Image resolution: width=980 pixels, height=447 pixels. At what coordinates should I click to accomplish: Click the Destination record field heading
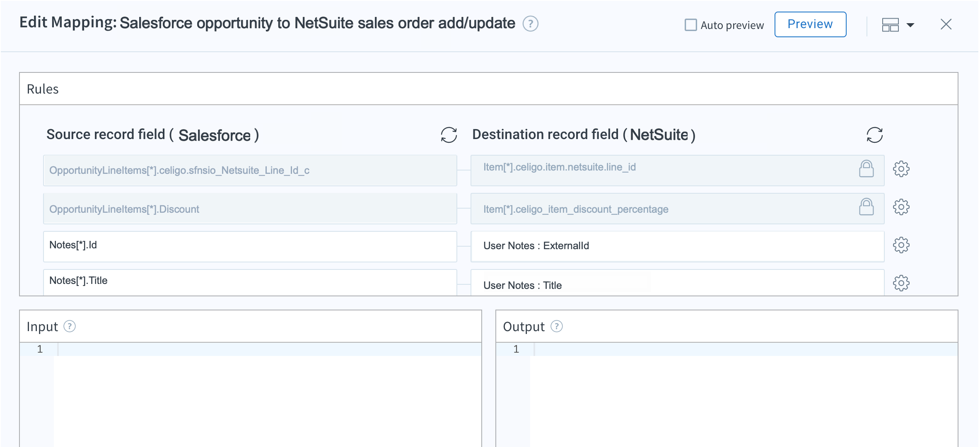tap(584, 135)
